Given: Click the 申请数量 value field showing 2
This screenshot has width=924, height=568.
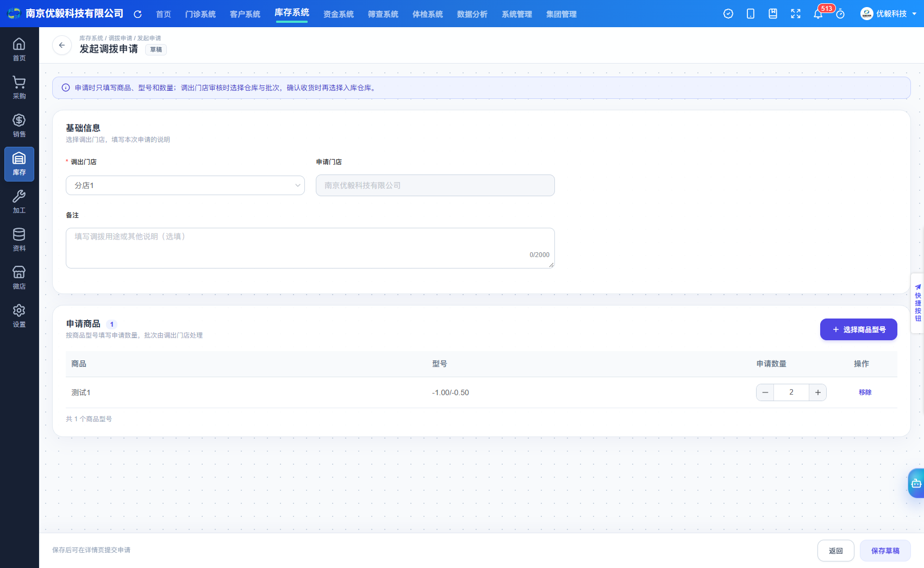Looking at the screenshot, I should pos(791,392).
